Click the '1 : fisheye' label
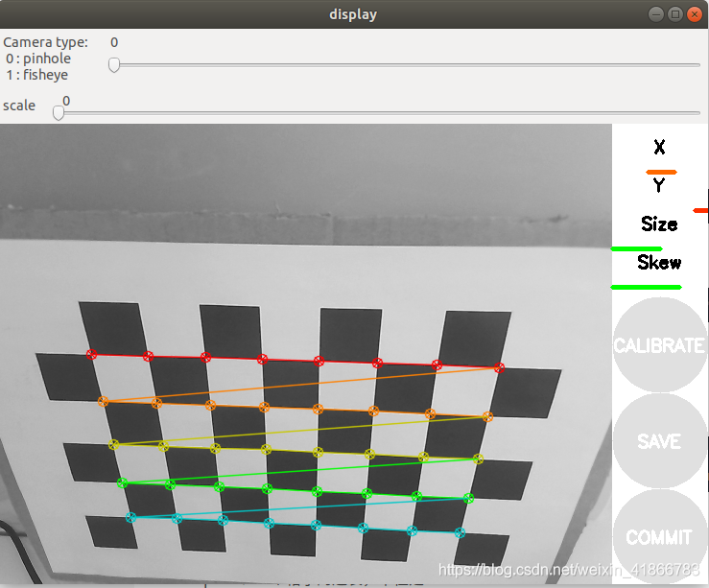Viewport: 709px width, 588px height. [x=37, y=75]
